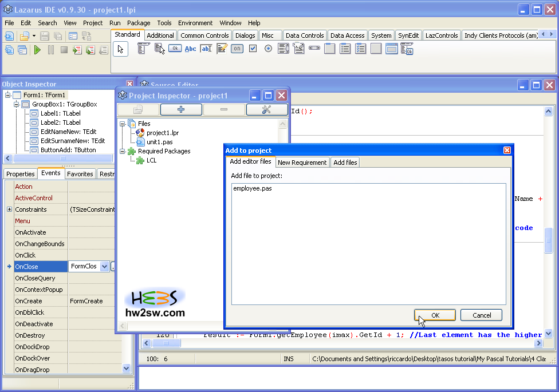Click the View Forms icon
Image resolution: width=559 pixels, height=392 pixels.
click(x=22, y=50)
